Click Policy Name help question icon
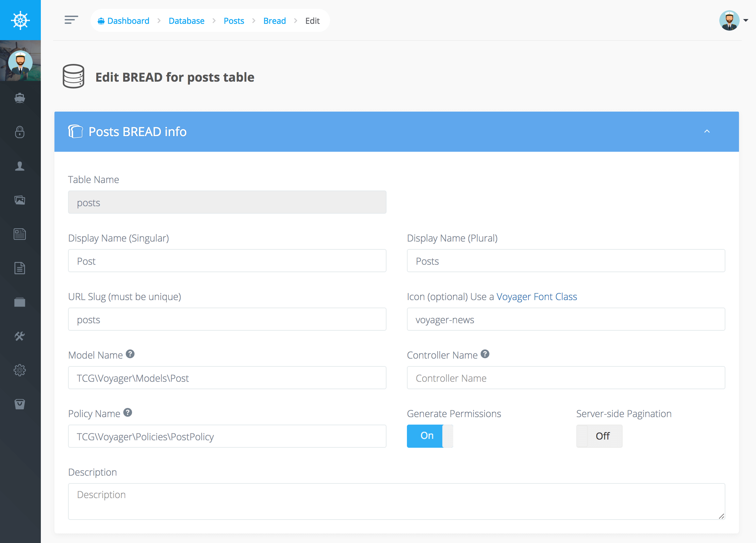The height and width of the screenshot is (543, 756). tap(128, 413)
